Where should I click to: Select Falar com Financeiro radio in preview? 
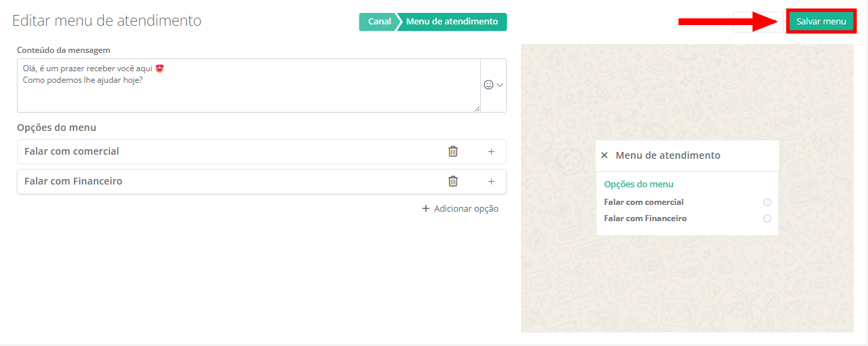click(767, 218)
